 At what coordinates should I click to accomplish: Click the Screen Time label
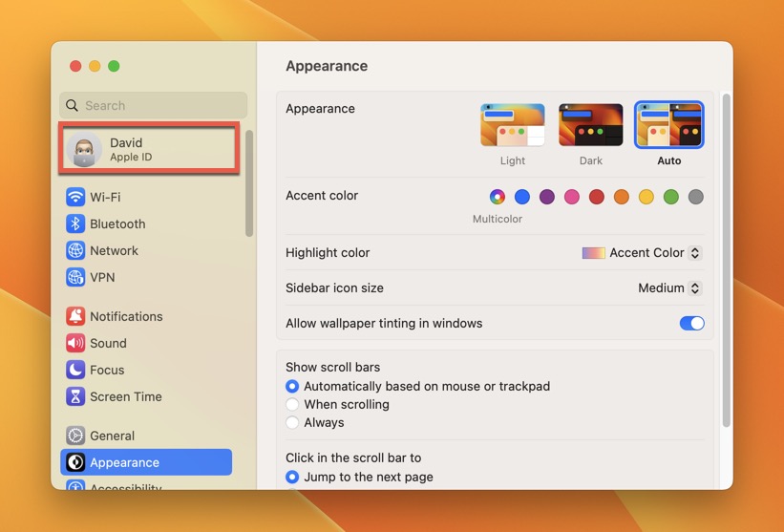point(125,396)
